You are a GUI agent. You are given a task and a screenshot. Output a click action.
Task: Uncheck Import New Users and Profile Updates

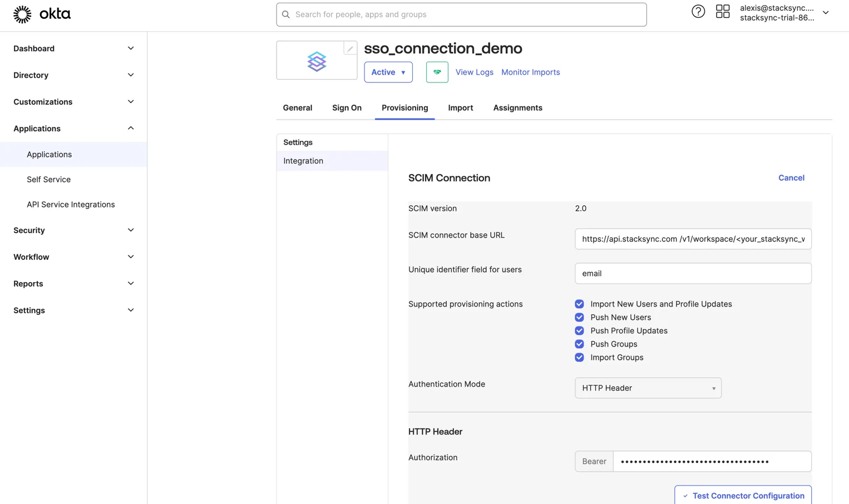[579, 304]
